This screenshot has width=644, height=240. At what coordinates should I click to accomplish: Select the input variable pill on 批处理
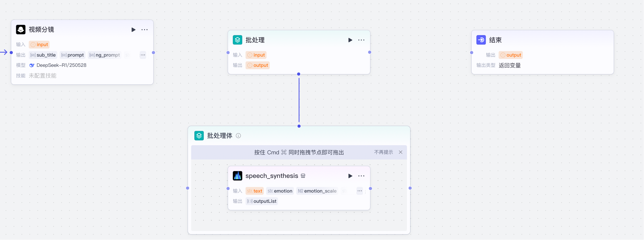coord(256,55)
